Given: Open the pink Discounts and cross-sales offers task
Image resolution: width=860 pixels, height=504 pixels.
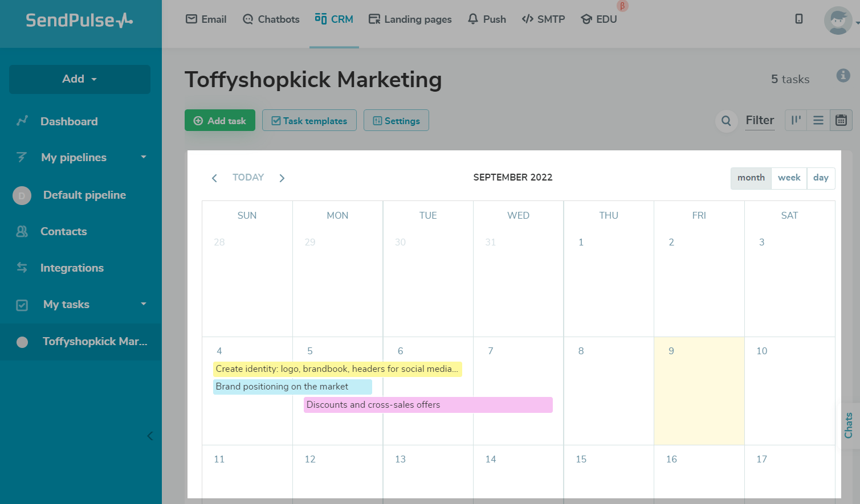Looking at the screenshot, I should (427, 405).
